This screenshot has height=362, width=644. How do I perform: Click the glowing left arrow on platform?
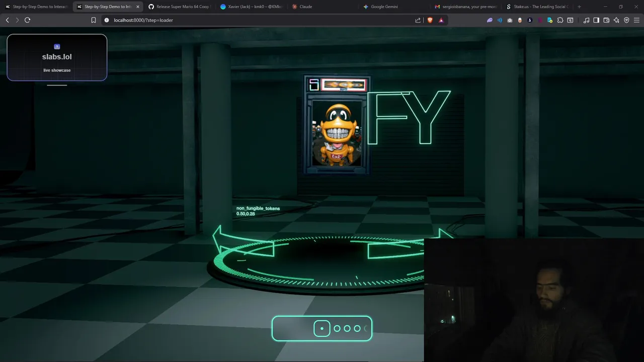[x=243, y=242]
